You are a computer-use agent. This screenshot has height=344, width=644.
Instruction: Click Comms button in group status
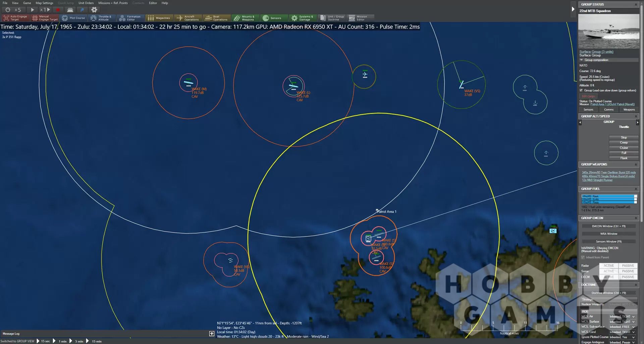tap(609, 110)
